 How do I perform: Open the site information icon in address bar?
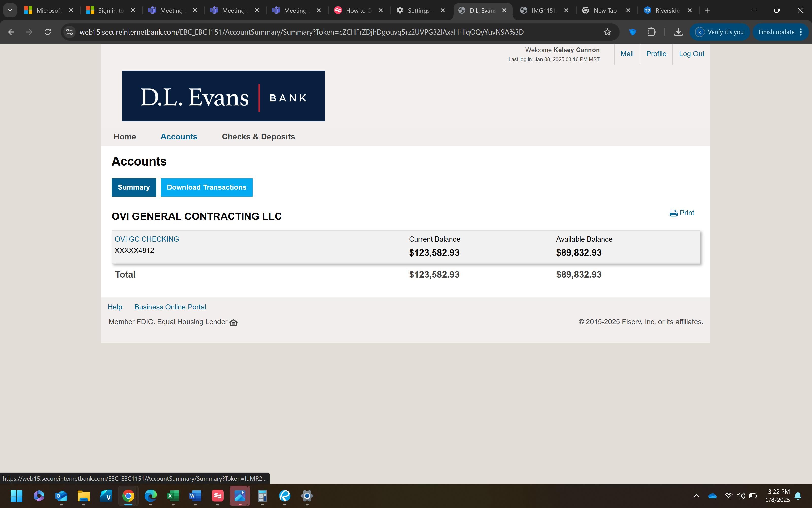click(x=70, y=32)
